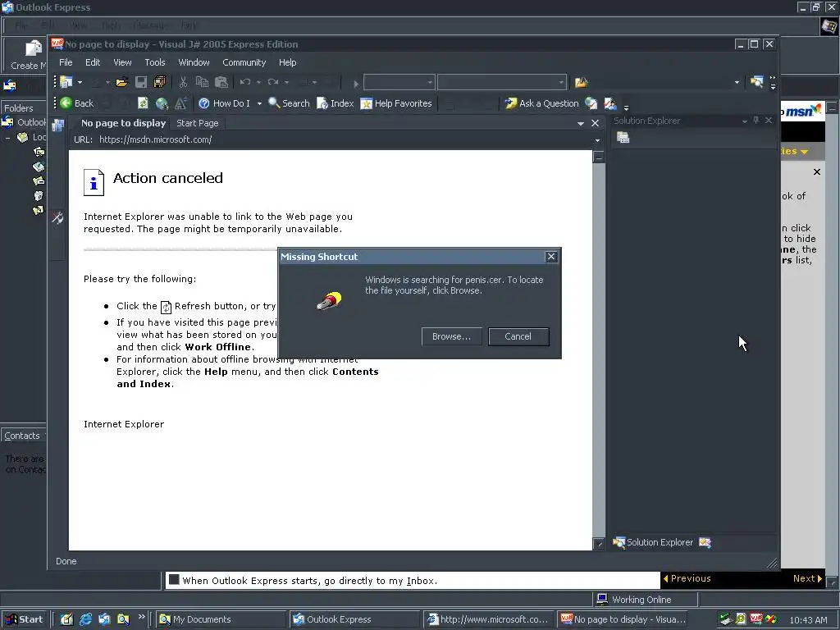Open the File menu
Screen dimensions: 840x630
pyautogui.click(x=66, y=62)
